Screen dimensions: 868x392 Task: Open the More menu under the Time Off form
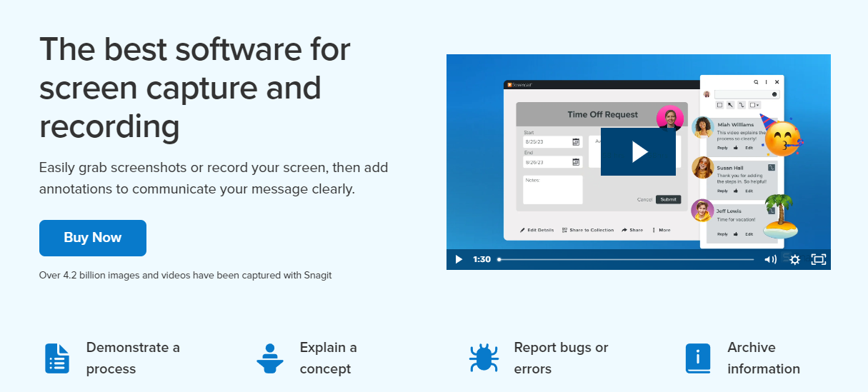662,230
